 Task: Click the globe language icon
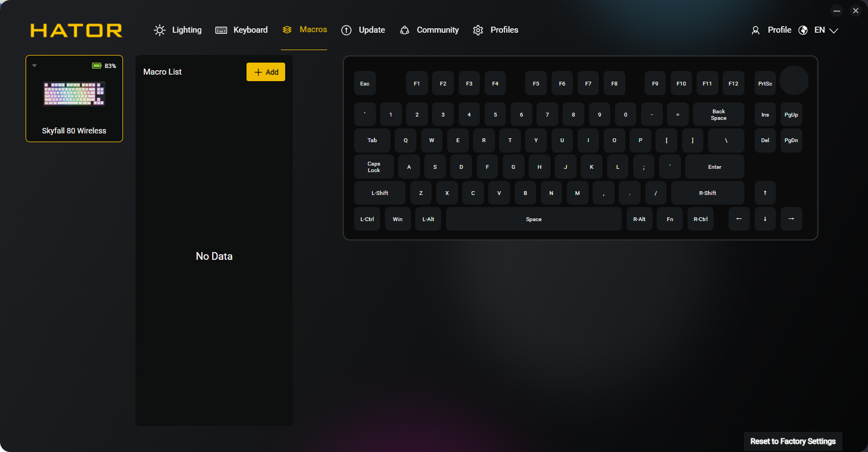tap(803, 30)
